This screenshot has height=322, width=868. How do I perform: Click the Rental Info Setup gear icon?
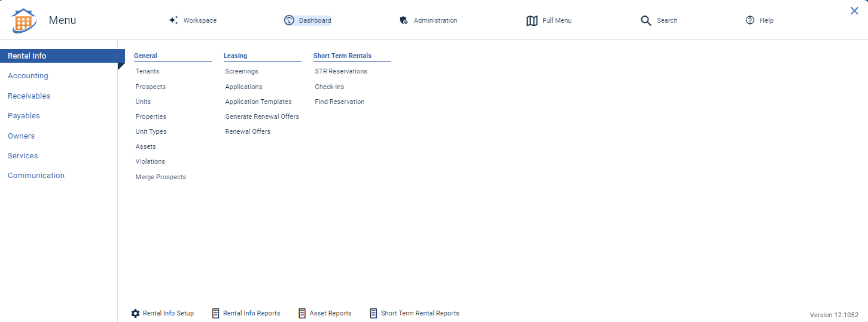[x=135, y=313]
